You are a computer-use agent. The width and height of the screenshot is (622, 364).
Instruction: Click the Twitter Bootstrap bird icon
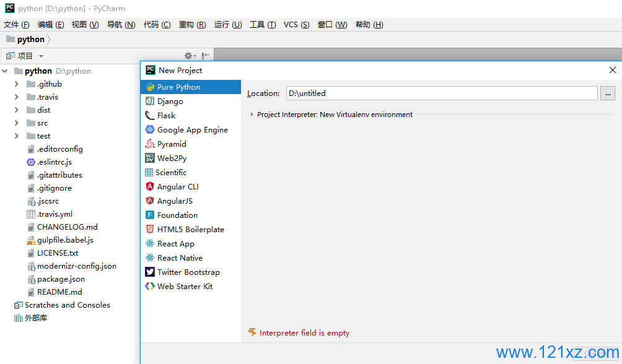pos(150,272)
